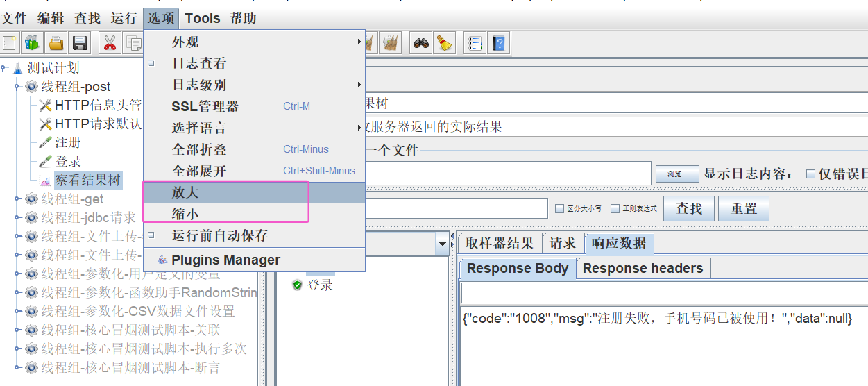Toggle 运行前自动保存 menu option
Screen dimensions: 868x386
[x=219, y=235]
